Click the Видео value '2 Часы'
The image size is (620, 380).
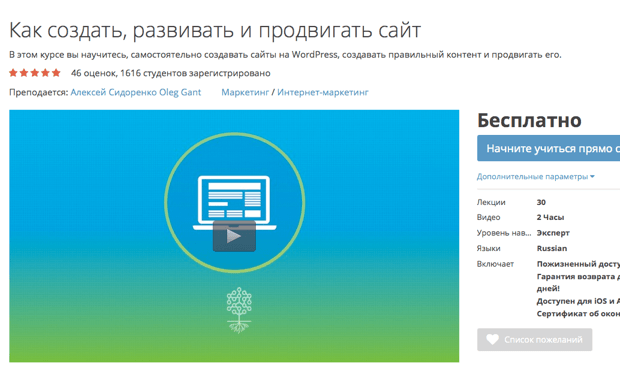pyautogui.click(x=550, y=217)
